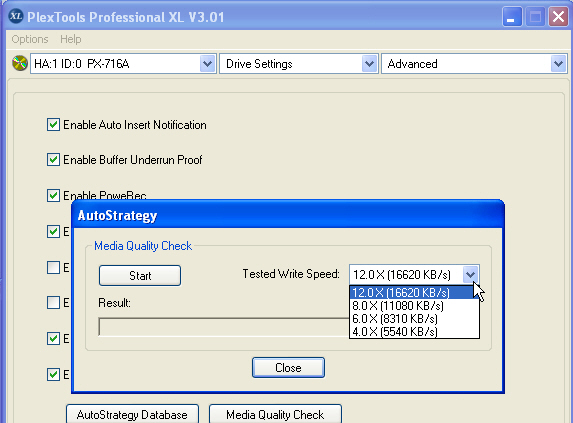The width and height of the screenshot is (573, 423).
Task: Click the AutoStrategy dialog title bar
Action: [x=288, y=215]
